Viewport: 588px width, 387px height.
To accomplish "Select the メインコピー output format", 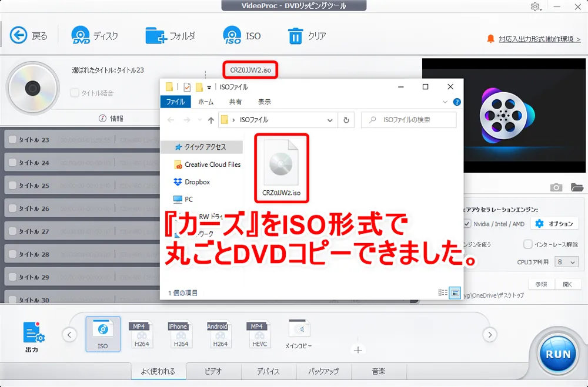I will coord(299,334).
